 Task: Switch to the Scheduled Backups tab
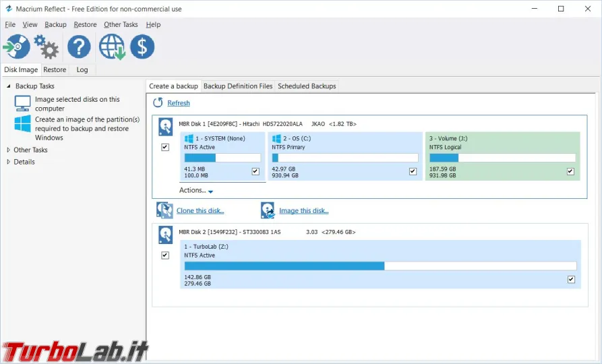307,86
